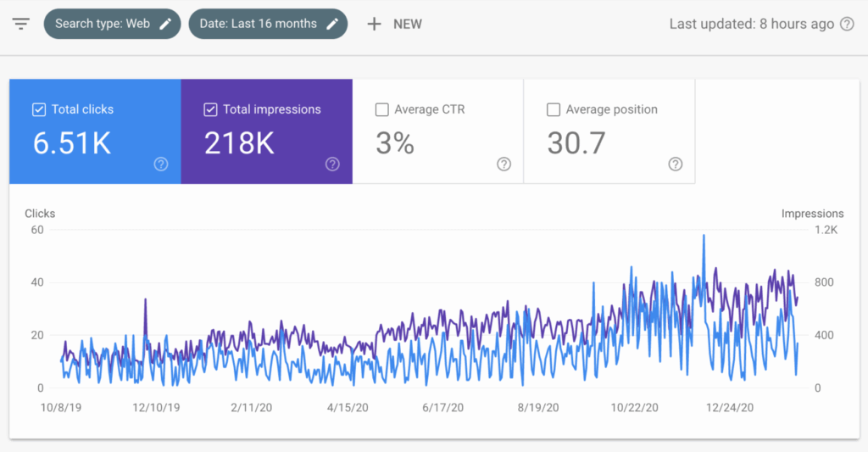Open Search type: Web filter chip
The image size is (868, 452).
113,24
